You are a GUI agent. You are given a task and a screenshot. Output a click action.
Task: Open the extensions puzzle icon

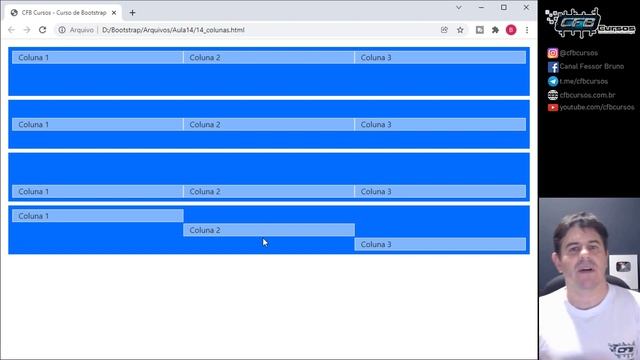pos(496,30)
